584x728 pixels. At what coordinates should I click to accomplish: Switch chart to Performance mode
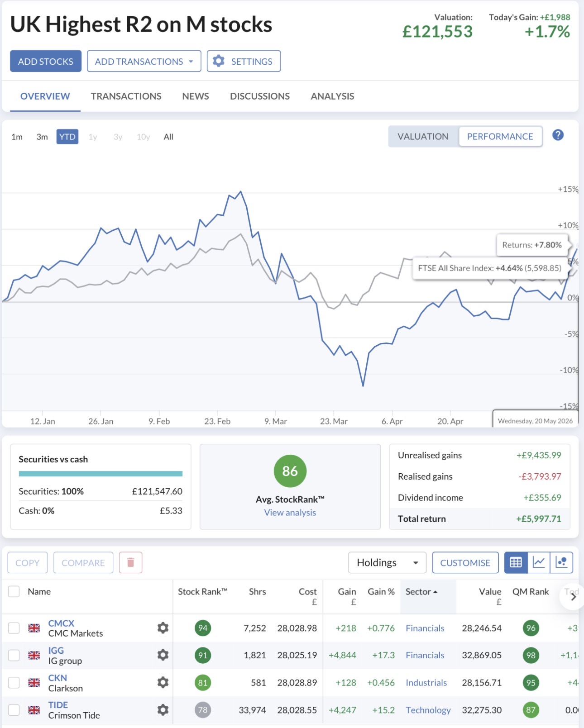[x=500, y=137]
